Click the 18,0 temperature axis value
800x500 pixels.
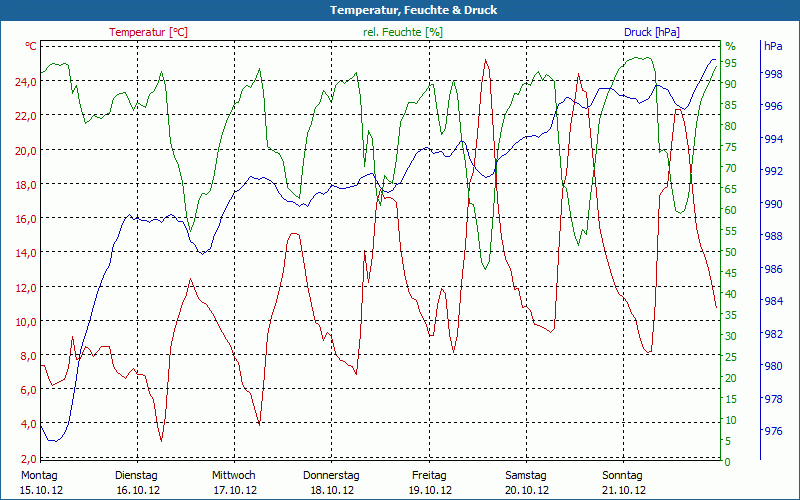point(27,185)
